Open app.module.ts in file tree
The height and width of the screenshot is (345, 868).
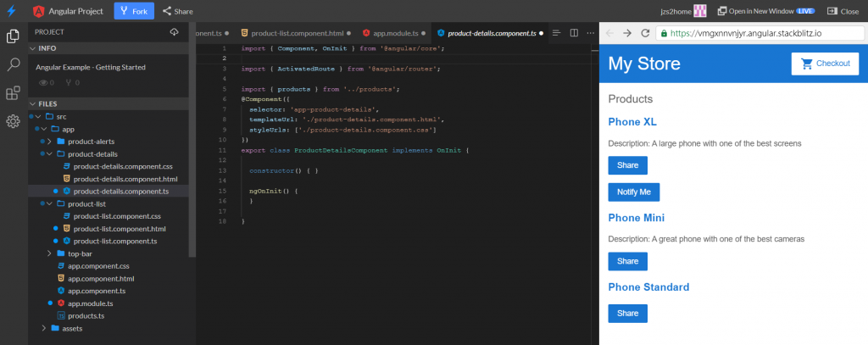click(x=90, y=303)
